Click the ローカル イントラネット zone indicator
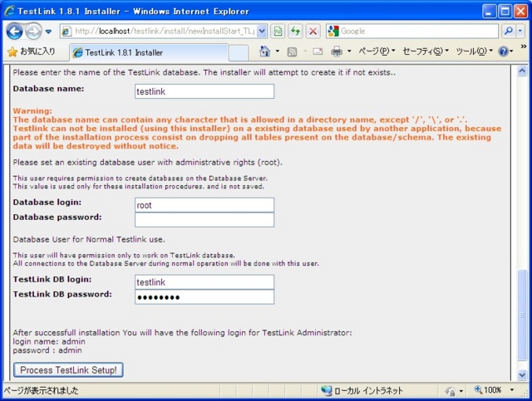This screenshot has height=401, width=532. tap(362, 391)
